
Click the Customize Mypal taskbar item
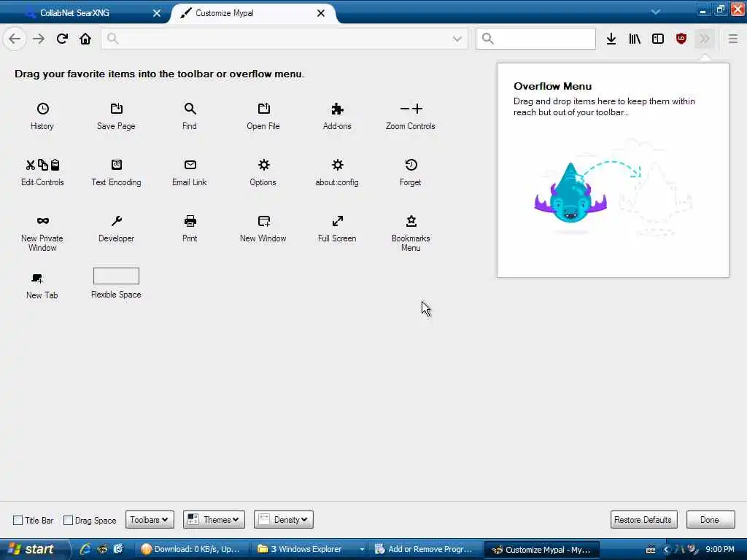(541, 550)
